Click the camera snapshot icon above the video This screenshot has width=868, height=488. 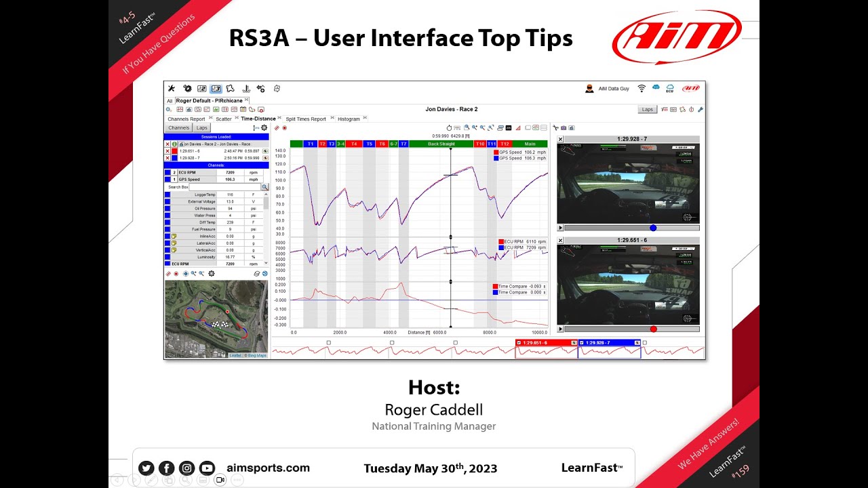[564, 127]
